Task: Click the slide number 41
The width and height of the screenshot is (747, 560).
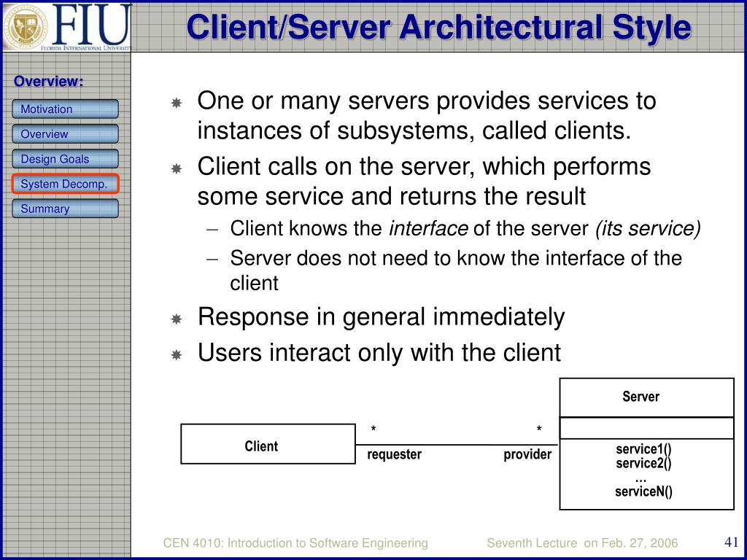Action: (x=731, y=542)
